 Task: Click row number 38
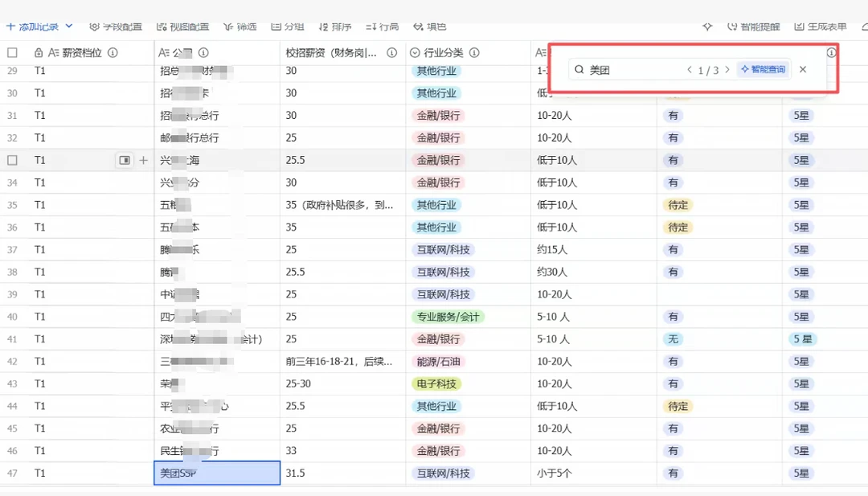tap(12, 272)
